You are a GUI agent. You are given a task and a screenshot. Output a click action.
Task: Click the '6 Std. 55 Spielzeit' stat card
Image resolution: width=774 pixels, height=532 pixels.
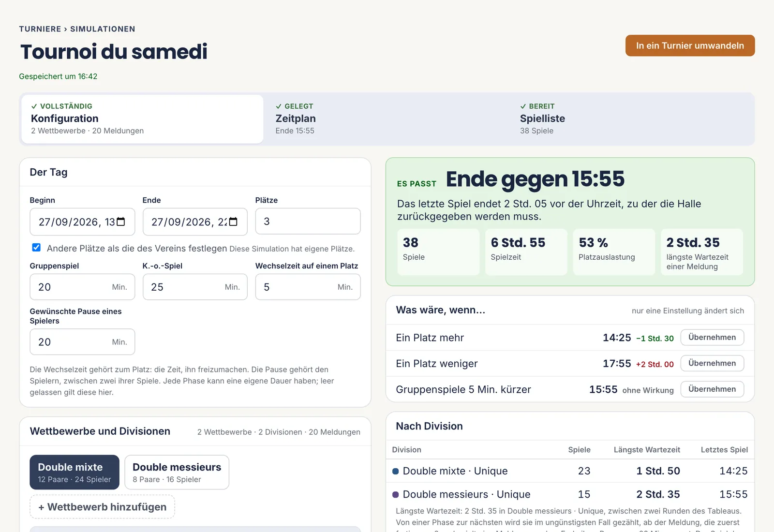point(526,252)
